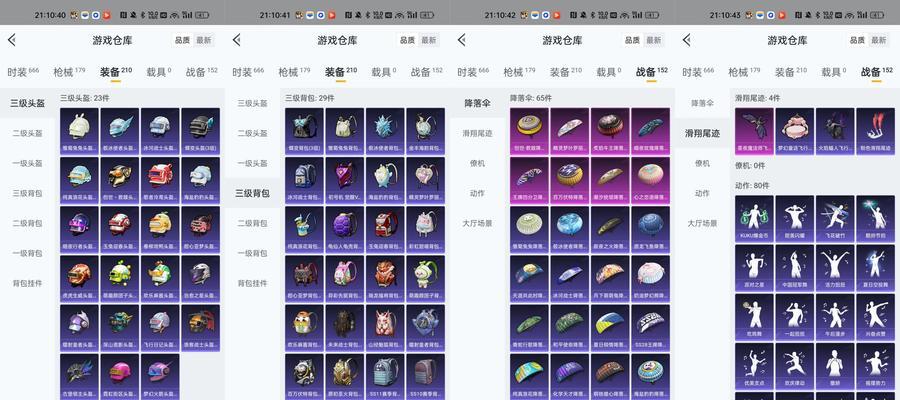Screen dimensions: 900x400
Task: Choose 大厅场景 in the 21:10:42 sidebar
Action: (478, 223)
